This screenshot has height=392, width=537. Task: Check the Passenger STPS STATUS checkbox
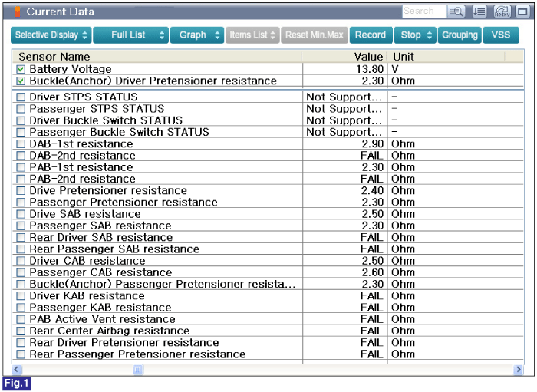pyautogui.click(x=21, y=109)
